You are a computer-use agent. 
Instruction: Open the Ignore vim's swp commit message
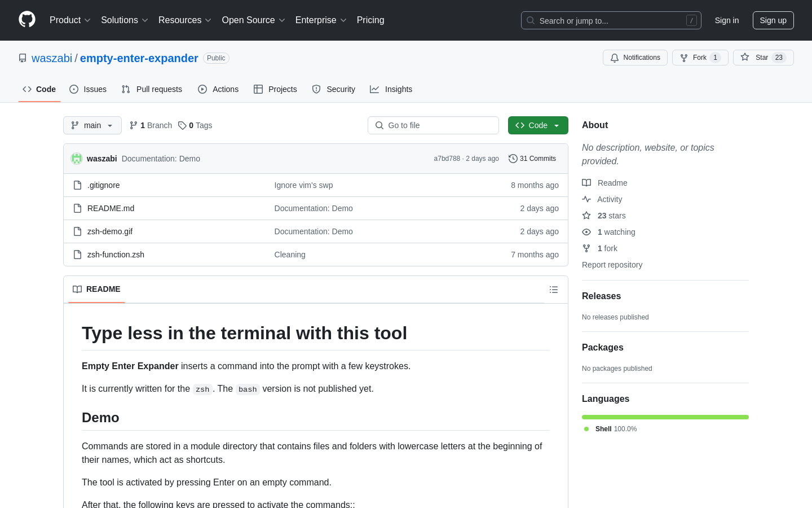(303, 185)
